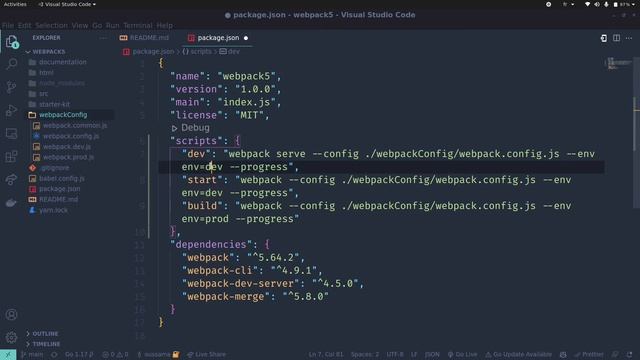Screen dimensions: 640x360
Task: Open the Accounts icon in activity bar
Action: pos(11,314)
